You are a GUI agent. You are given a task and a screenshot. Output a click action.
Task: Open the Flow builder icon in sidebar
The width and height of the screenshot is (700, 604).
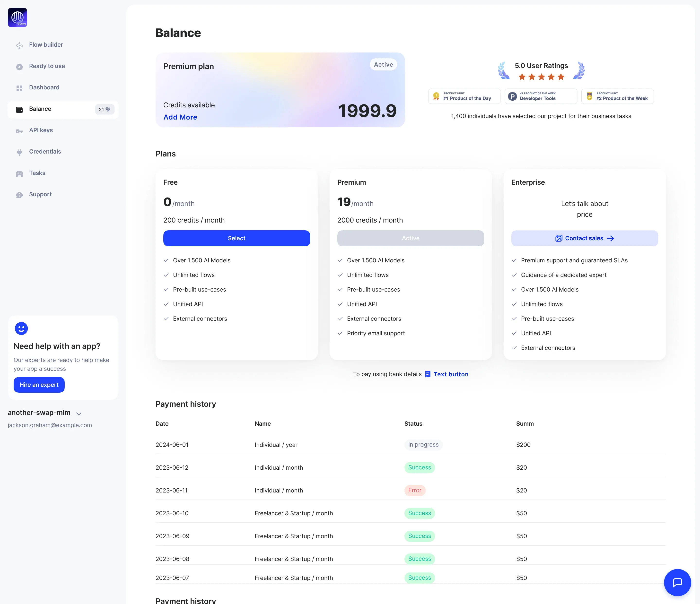[x=19, y=45]
